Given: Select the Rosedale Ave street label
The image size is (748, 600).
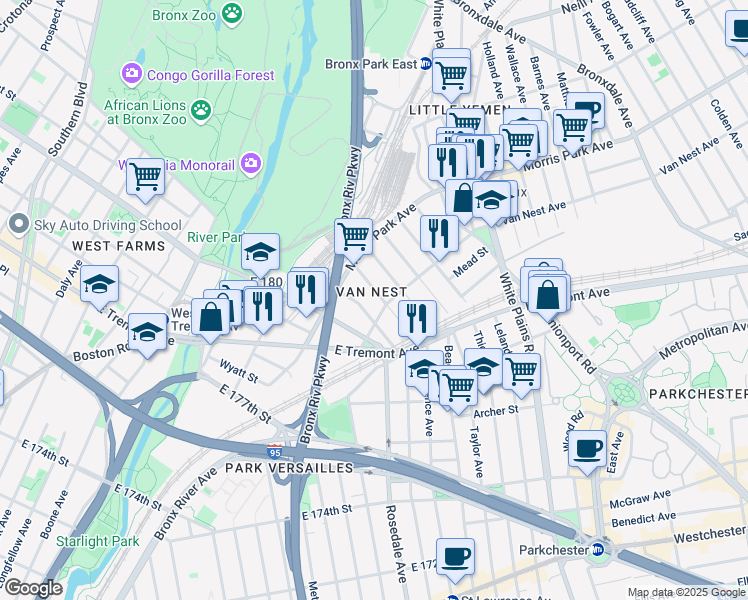Looking at the screenshot, I should click(396, 544).
